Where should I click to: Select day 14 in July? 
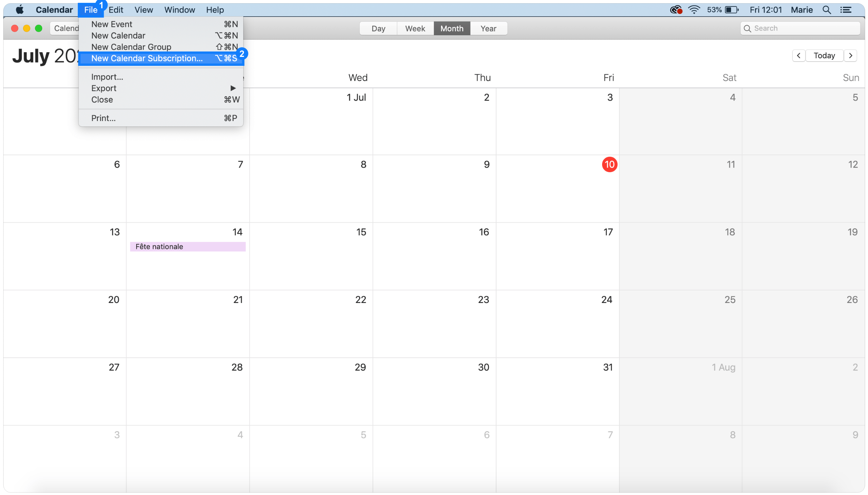(x=188, y=256)
